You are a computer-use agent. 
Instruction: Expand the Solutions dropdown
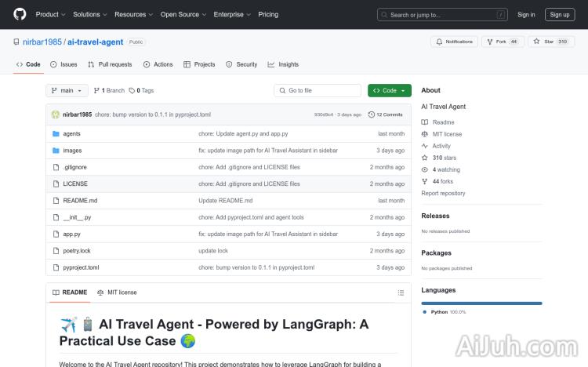89,14
